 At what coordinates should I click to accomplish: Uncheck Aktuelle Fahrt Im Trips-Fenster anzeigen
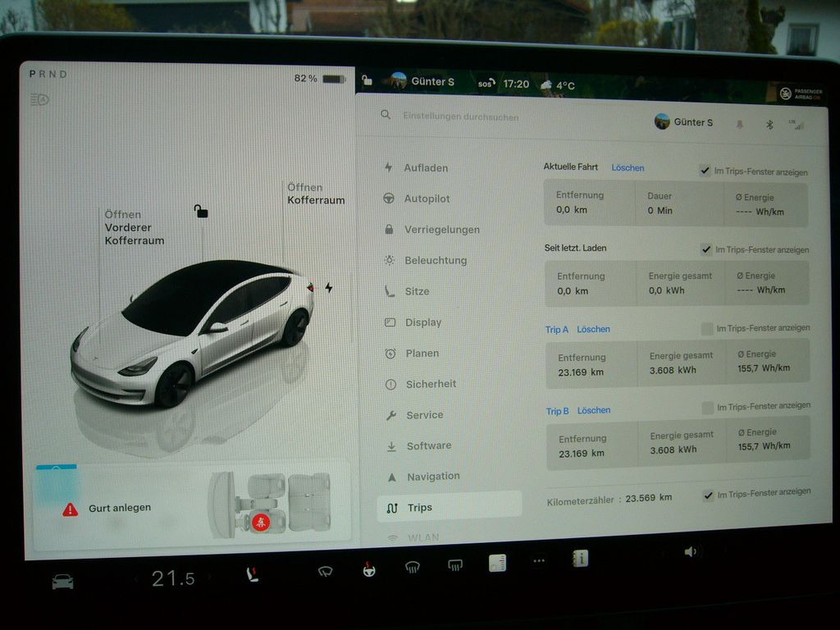[x=705, y=171]
